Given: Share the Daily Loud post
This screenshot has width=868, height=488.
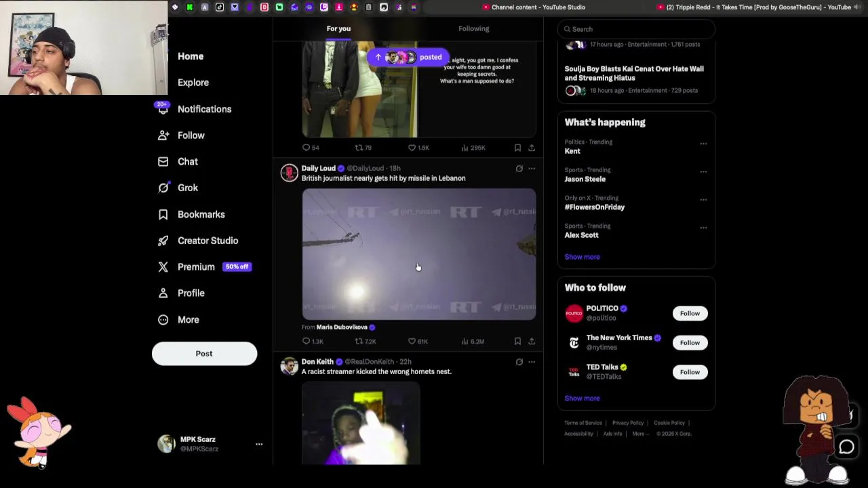Looking at the screenshot, I should 532,342.
